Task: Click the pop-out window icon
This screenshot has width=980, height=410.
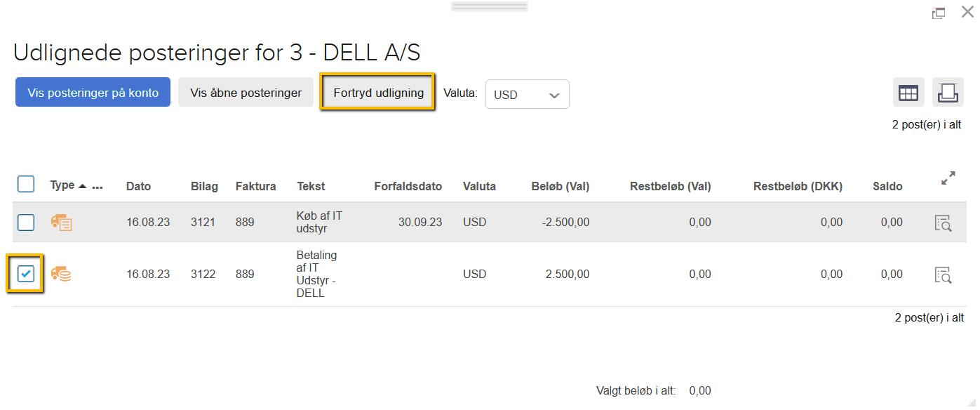Action: (x=938, y=13)
